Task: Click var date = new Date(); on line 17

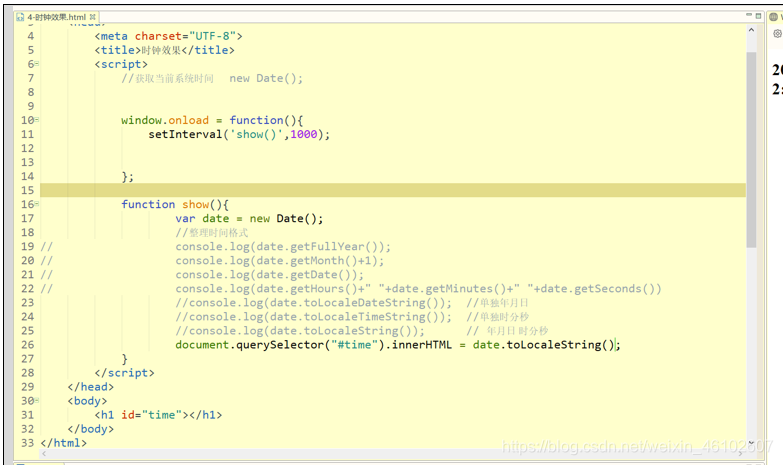Action: tap(249, 218)
